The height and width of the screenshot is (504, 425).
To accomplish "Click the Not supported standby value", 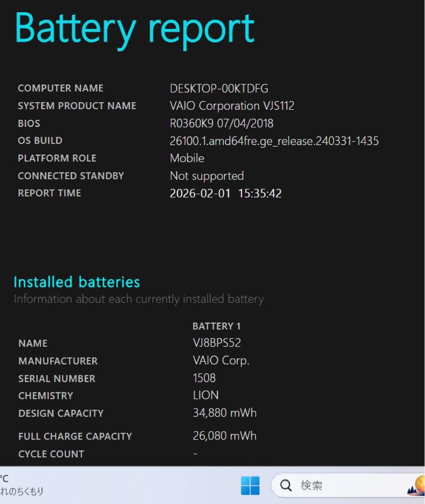I will pos(206,176).
